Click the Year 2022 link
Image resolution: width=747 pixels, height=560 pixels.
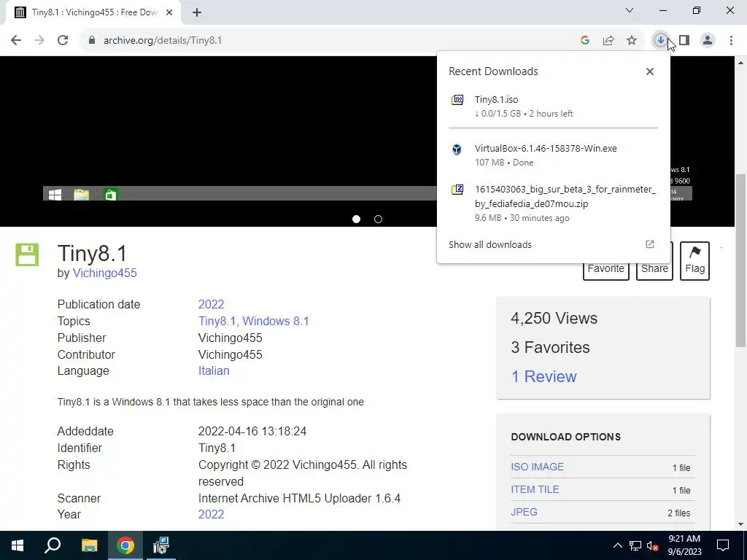[211, 515]
